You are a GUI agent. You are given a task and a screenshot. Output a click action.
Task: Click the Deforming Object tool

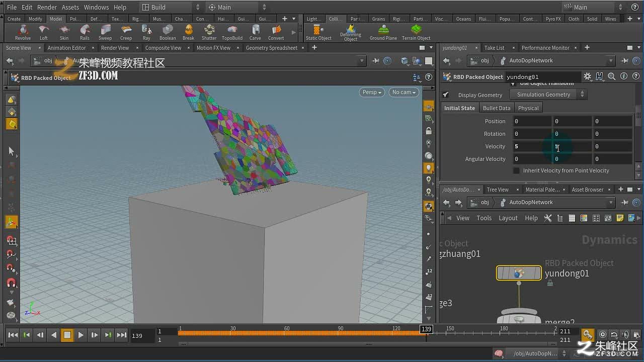pyautogui.click(x=351, y=33)
